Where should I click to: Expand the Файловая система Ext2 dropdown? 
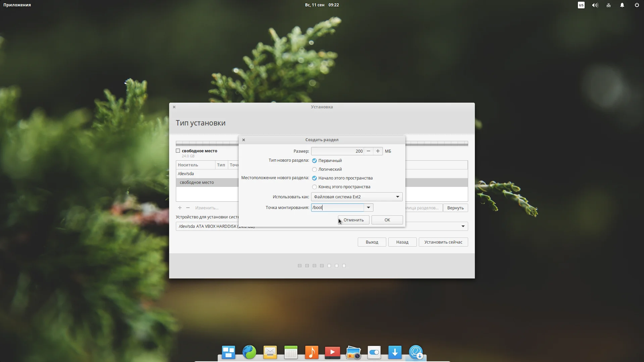tap(357, 197)
